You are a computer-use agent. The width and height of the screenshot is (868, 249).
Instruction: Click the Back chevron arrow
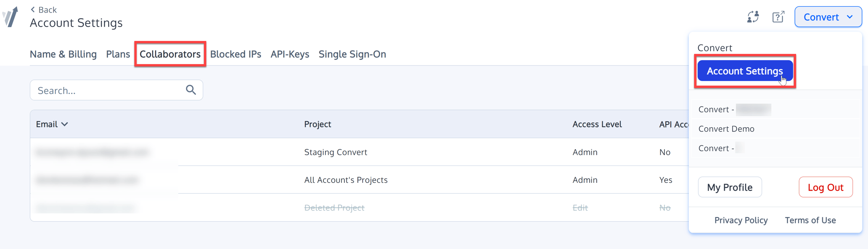coord(33,9)
